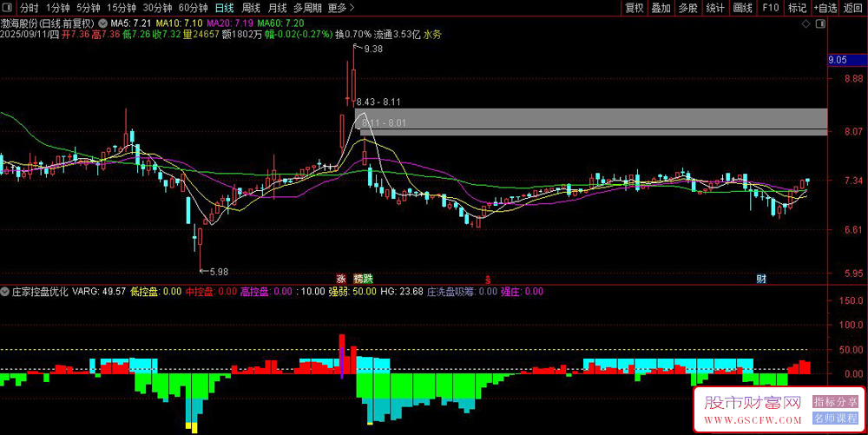Click the 8.43 - 8.11 gap zone label
868x435 pixels.
378,102
